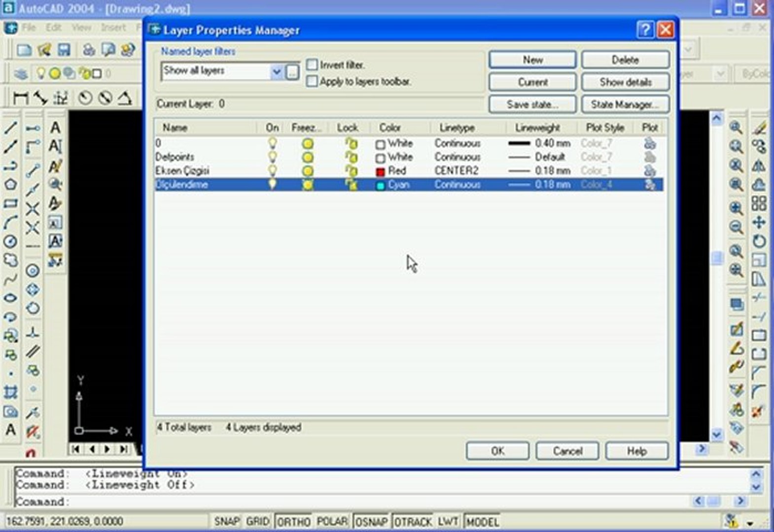Image resolution: width=774 pixels, height=532 pixels.
Task: Click the New layer button
Action: click(x=532, y=60)
